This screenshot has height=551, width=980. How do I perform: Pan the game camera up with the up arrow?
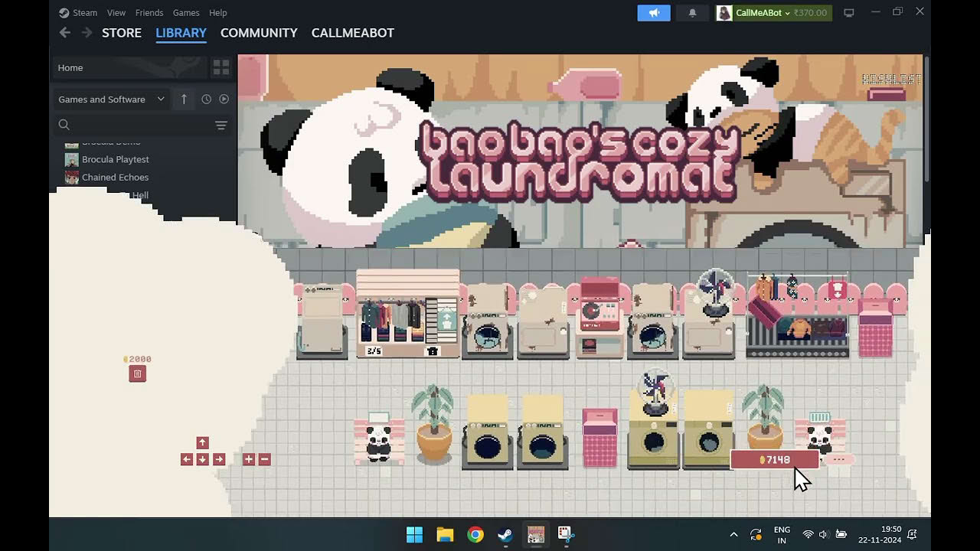(202, 443)
